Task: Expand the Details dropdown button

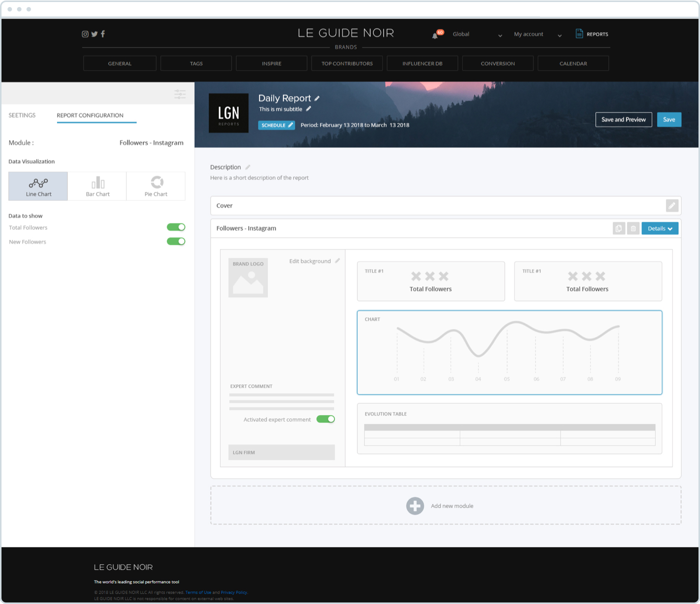Action: (x=659, y=228)
